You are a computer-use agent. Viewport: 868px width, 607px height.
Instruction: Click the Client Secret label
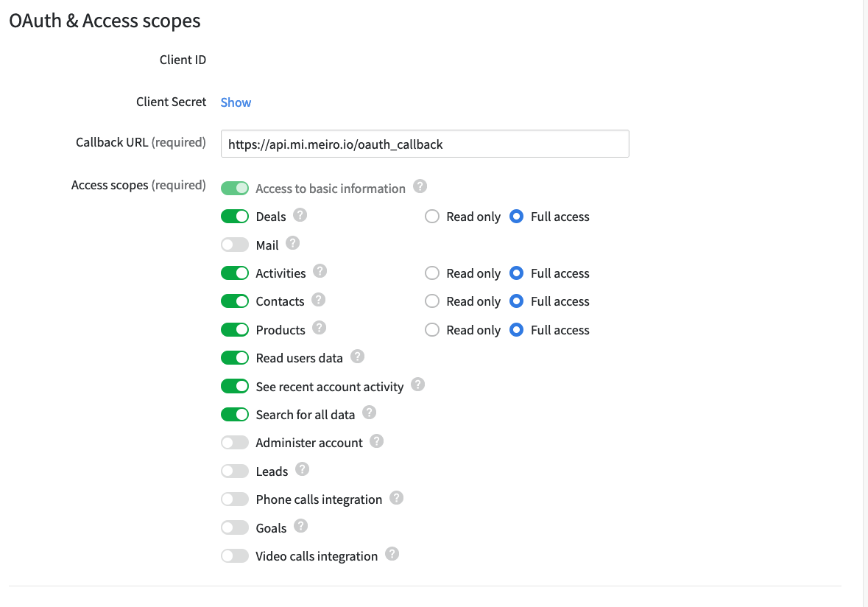click(171, 102)
